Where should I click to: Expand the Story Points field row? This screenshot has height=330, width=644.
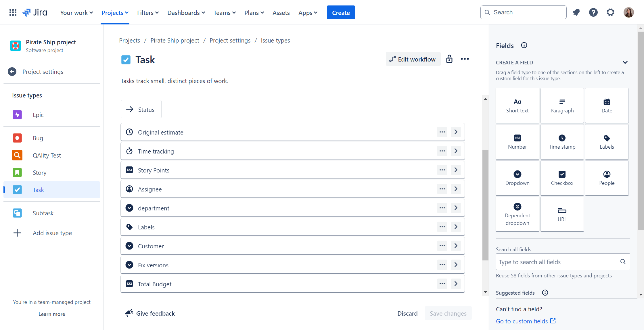click(x=456, y=170)
